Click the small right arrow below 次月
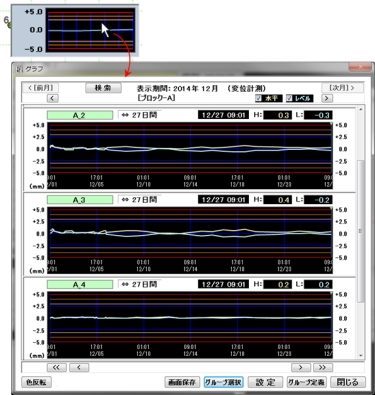 [x=327, y=98]
